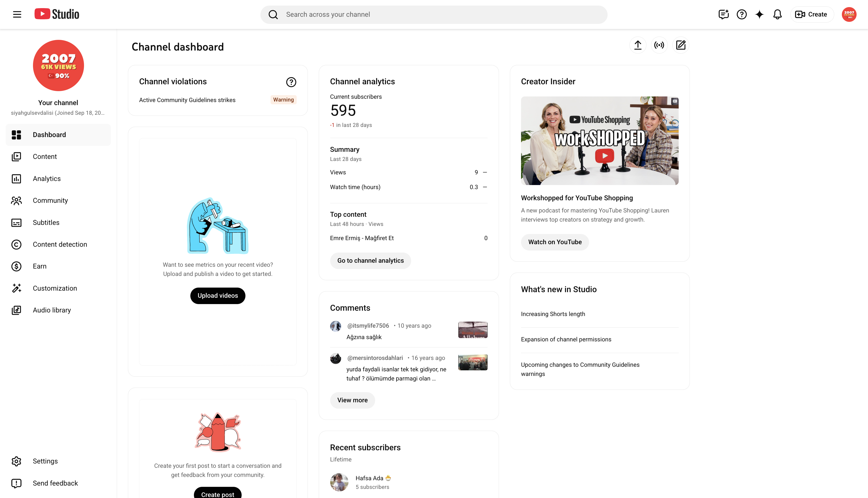Open Customization in the sidebar menu

click(x=58, y=288)
